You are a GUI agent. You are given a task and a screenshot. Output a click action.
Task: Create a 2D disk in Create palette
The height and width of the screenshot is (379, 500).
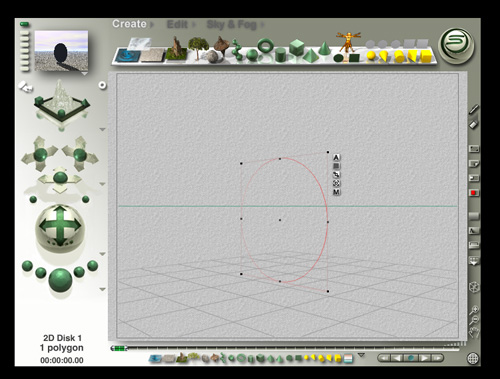click(x=338, y=58)
